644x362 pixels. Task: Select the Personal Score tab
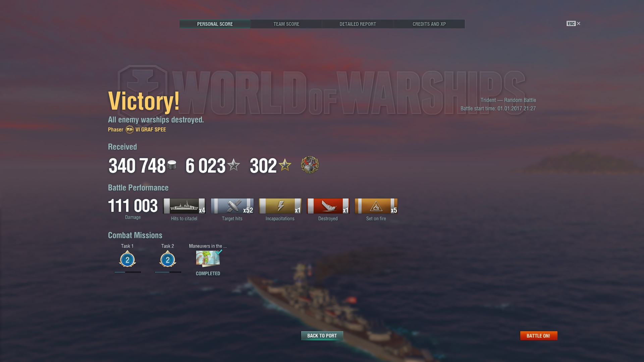(215, 24)
